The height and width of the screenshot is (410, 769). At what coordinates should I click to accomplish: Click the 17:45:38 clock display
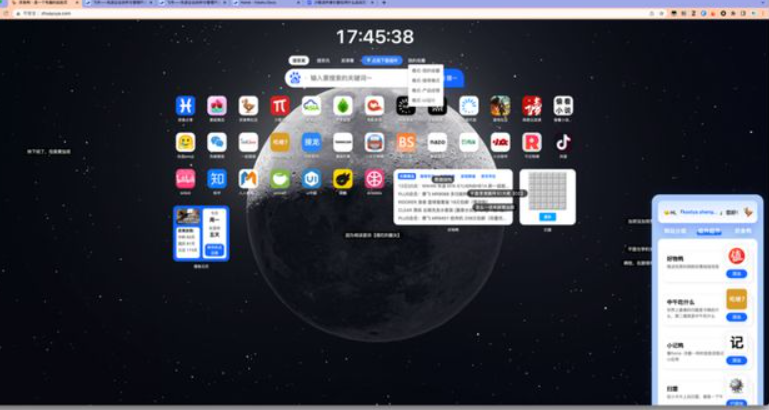375,37
